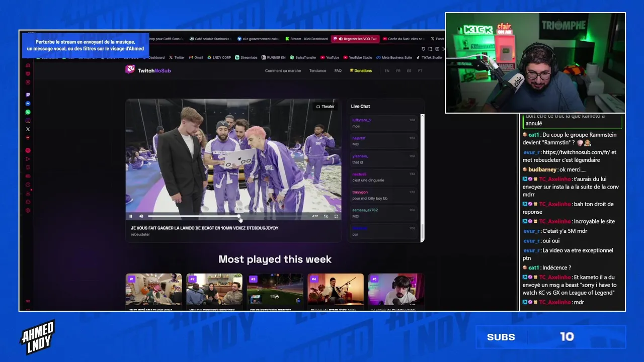Click rebeudeter channel name under video
This screenshot has width=644, height=362.
pos(140,234)
